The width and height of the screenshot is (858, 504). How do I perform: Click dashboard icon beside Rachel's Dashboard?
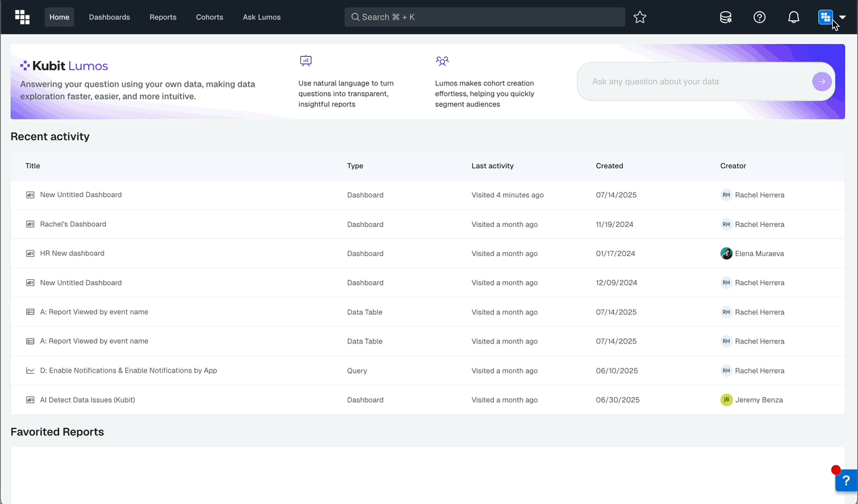click(x=30, y=224)
